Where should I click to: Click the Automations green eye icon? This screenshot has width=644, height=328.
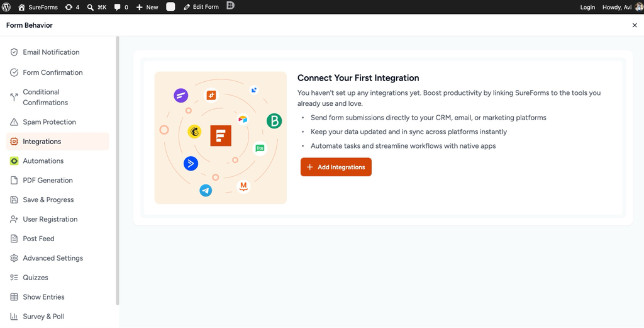click(x=14, y=161)
